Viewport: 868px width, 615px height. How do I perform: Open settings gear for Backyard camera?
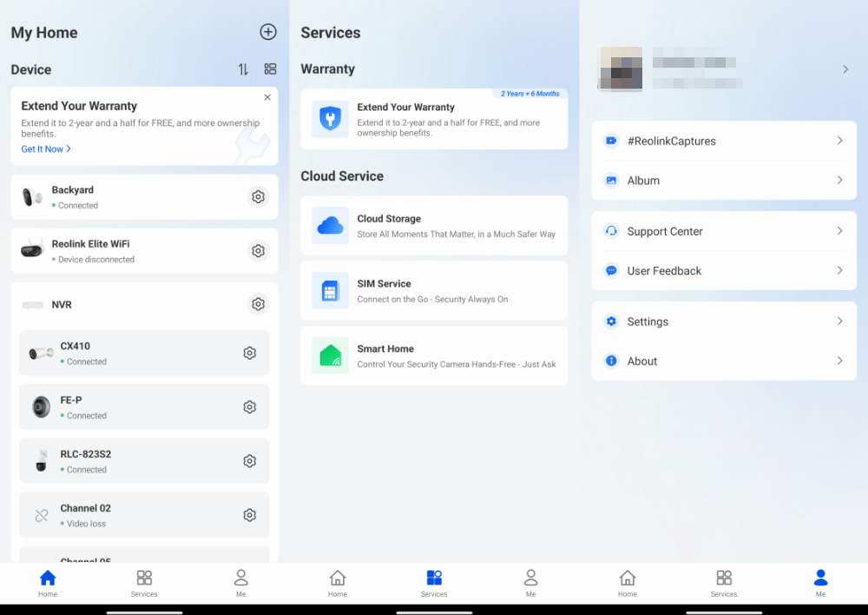click(x=258, y=196)
